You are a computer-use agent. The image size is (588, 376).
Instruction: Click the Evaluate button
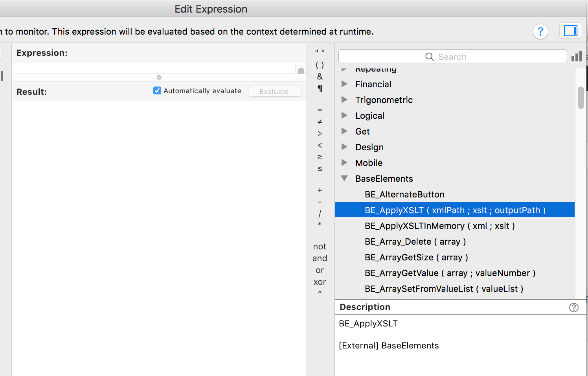point(274,91)
